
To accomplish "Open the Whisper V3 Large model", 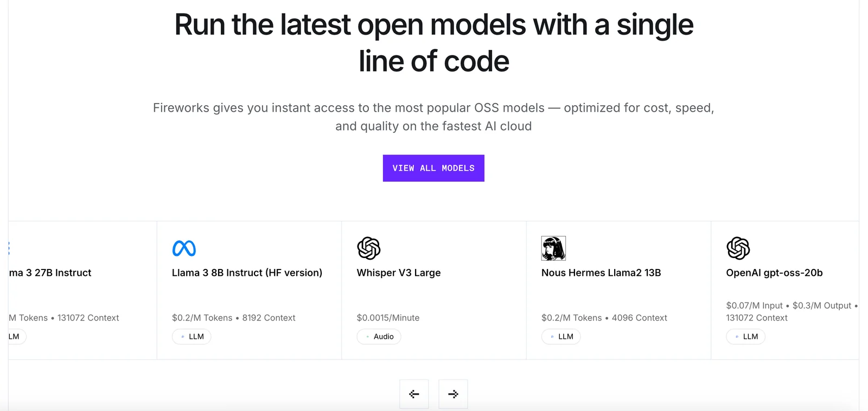I will point(399,273).
